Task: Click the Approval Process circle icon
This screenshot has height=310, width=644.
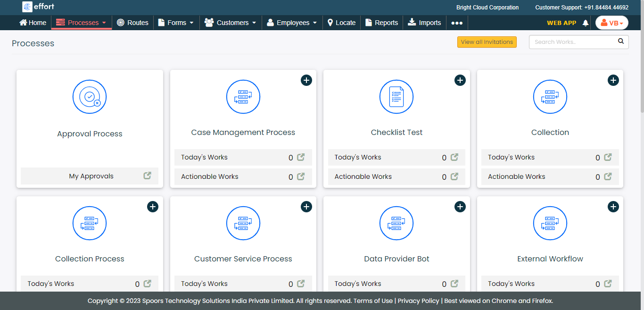Action: click(90, 97)
